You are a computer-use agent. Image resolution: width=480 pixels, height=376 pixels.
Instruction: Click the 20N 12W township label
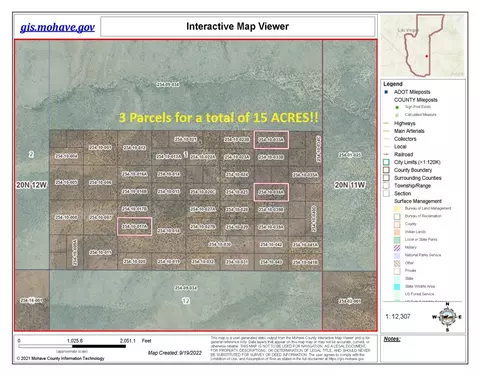tap(32, 185)
